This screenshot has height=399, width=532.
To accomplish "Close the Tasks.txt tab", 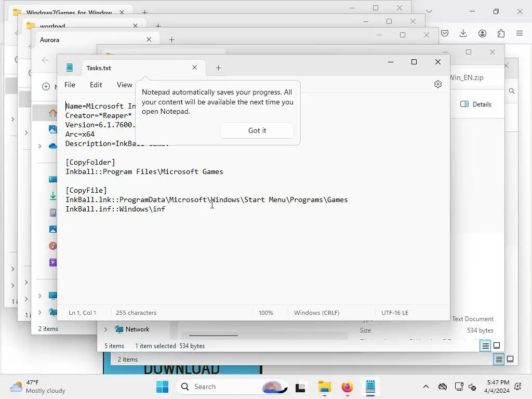I will (194, 68).
